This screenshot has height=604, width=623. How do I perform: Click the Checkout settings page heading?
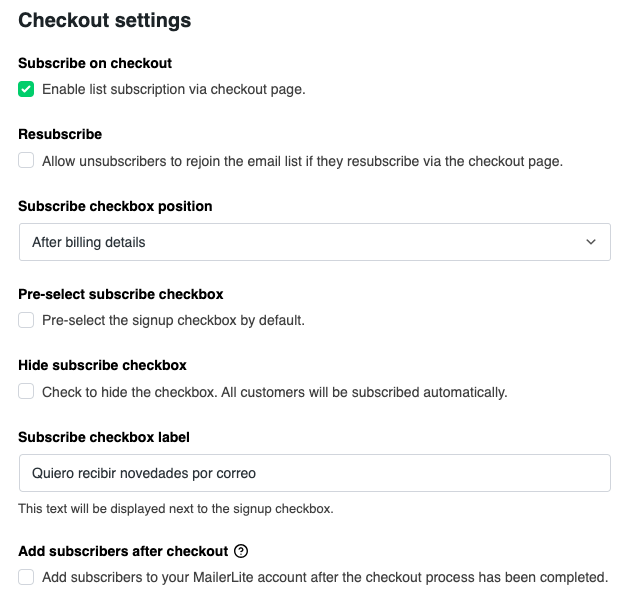(104, 20)
